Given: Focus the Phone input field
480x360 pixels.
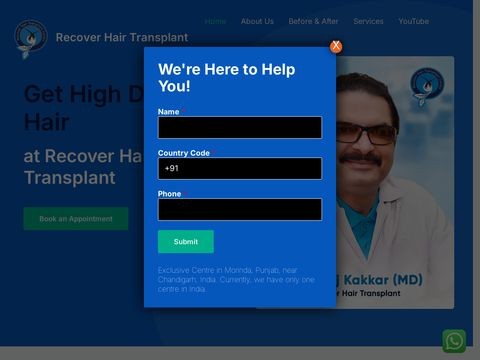Looking at the screenshot, I should pyautogui.click(x=240, y=209).
